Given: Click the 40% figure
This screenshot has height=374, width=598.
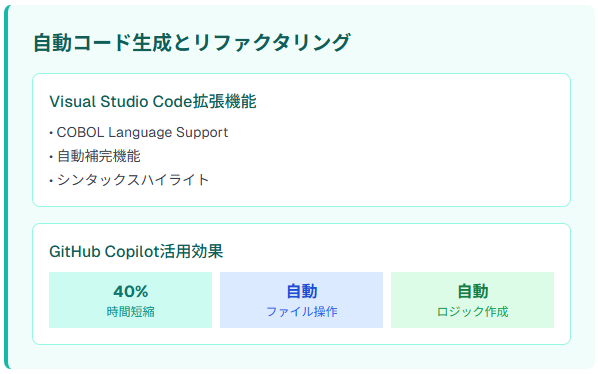Looking at the screenshot, I should coord(130,292).
